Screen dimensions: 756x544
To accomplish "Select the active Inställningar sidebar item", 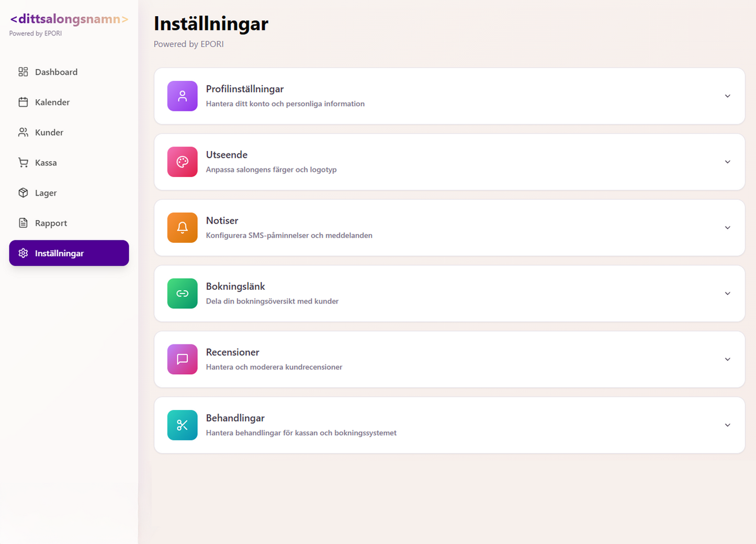I will tap(69, 253).
